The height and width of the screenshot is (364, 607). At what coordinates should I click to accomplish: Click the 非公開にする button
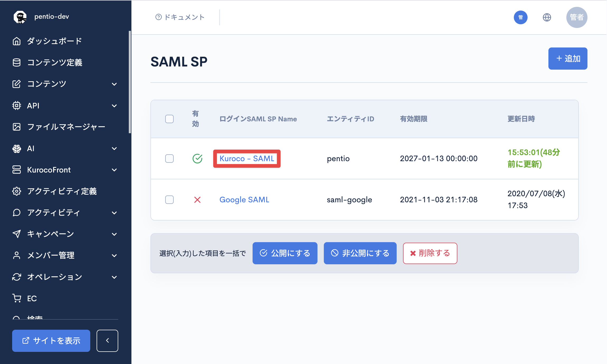(360, 253)
